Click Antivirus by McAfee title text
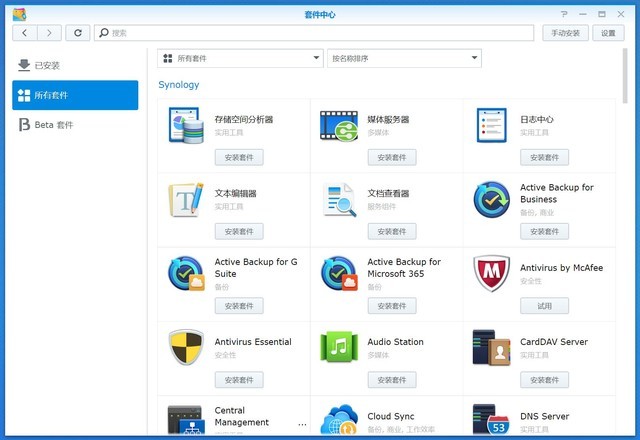 (561, 268)
